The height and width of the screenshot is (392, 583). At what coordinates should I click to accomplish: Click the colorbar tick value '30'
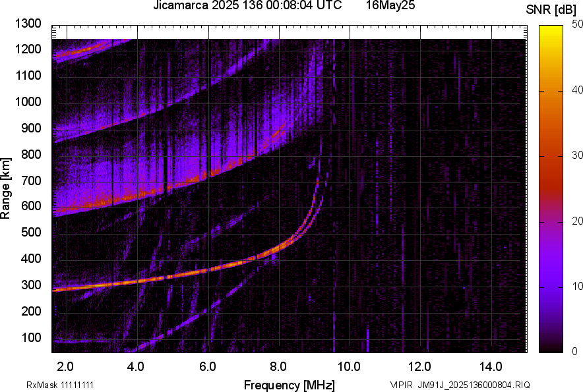pyautogui.click(x=578, y=155)
